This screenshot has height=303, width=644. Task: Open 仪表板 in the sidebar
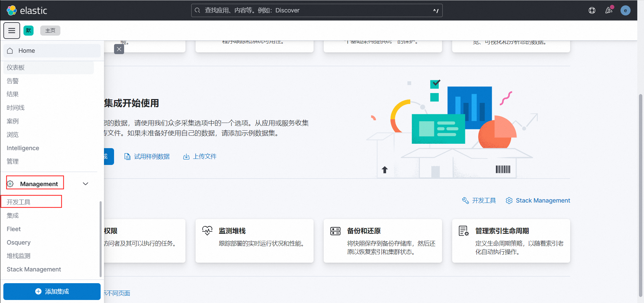[49, 68]
